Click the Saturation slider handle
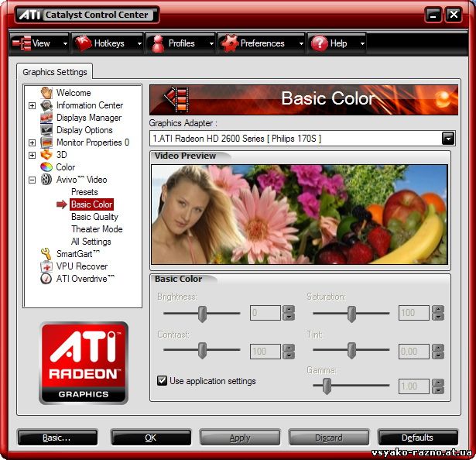Screen dimensions: 476x460 coord(351,314)
